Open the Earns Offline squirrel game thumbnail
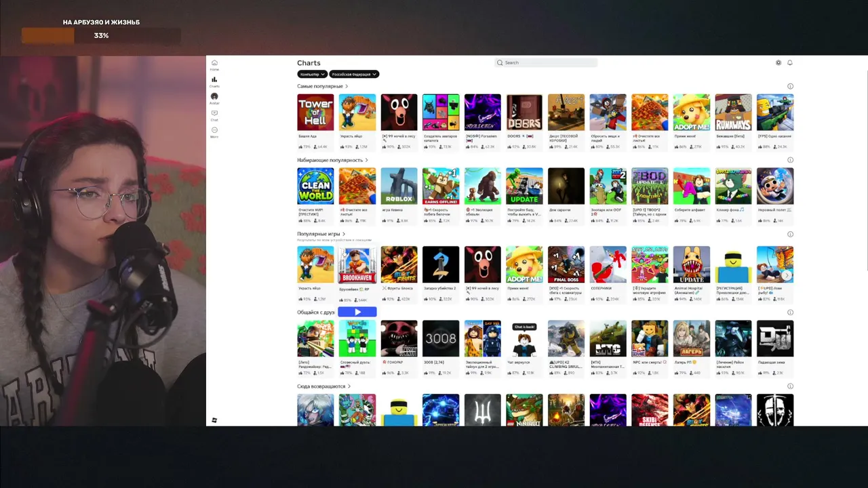This screenshot has height=488, width=868. click(x=441, y=186)
